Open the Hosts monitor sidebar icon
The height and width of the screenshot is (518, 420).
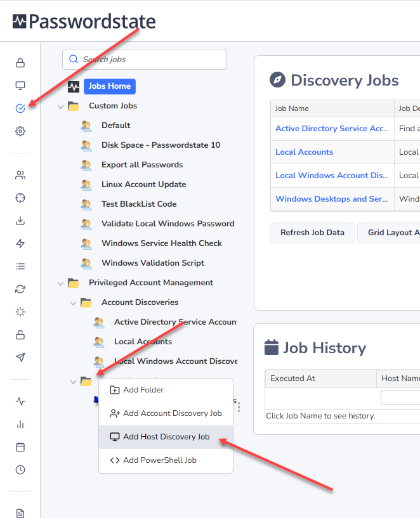(20, 86)
